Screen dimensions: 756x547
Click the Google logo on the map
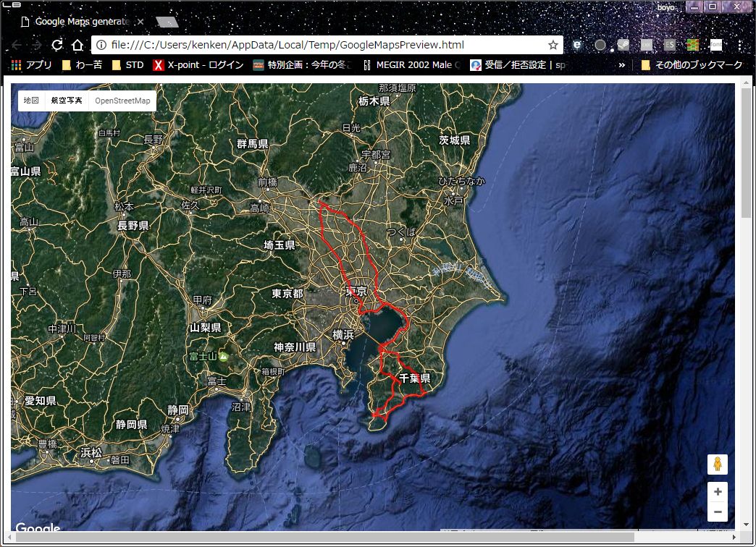pos(38,527)
